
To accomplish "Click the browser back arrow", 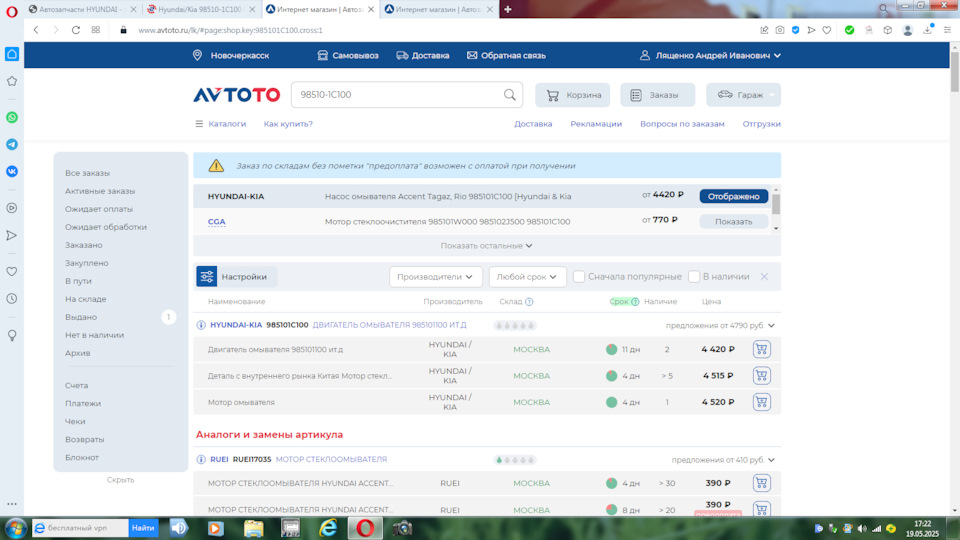I will (36, 30).
